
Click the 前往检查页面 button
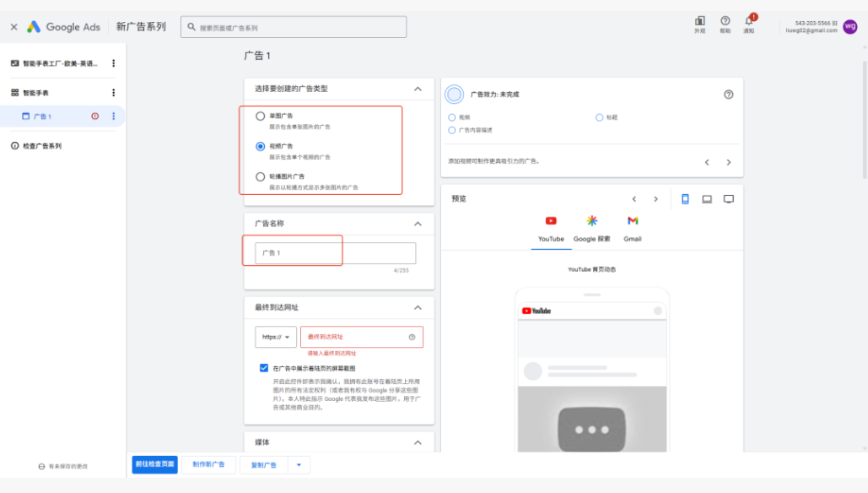pyautogui.click(x=155, y=464)
